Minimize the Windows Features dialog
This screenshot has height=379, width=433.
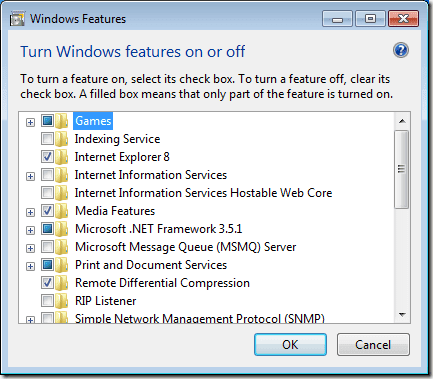[x=337, y=19]
